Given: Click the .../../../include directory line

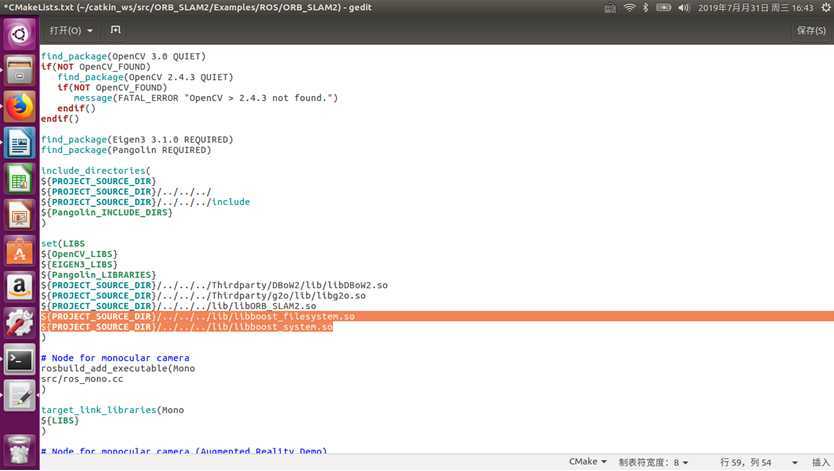Looking at the screenshot, I should pos(145,202).
